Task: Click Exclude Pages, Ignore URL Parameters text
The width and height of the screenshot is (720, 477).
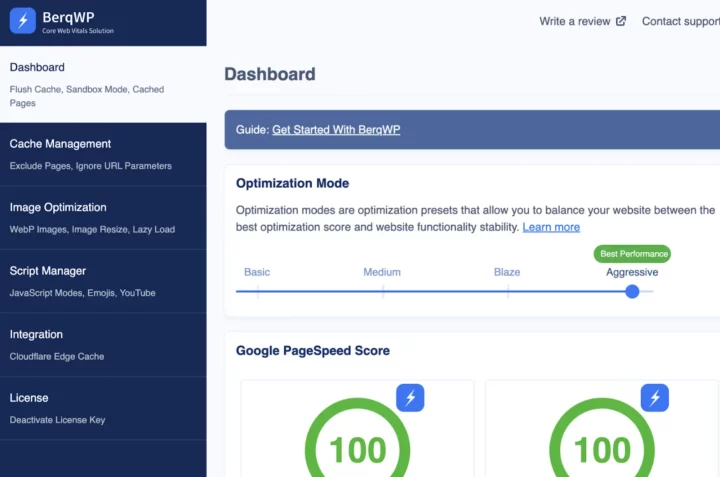Action: pos(90,166)
